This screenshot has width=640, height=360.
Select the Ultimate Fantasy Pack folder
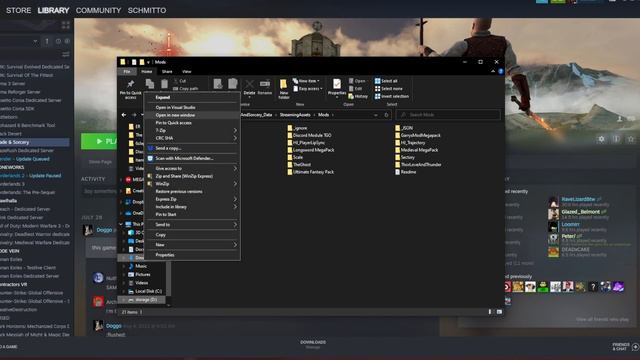[310, 172]
